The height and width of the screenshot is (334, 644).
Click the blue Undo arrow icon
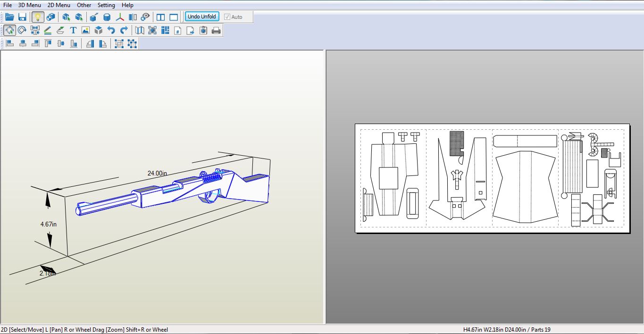(111, 30)
